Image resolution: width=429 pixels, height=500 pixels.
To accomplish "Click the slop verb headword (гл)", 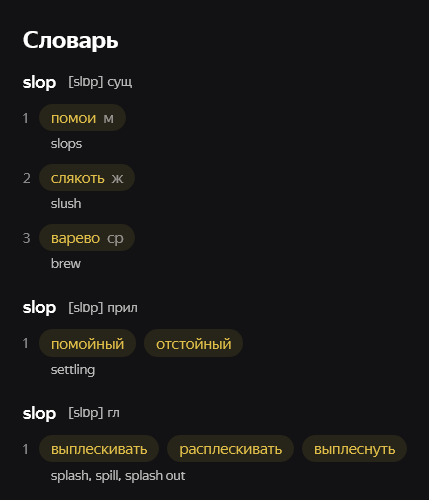I will (39, 413).
